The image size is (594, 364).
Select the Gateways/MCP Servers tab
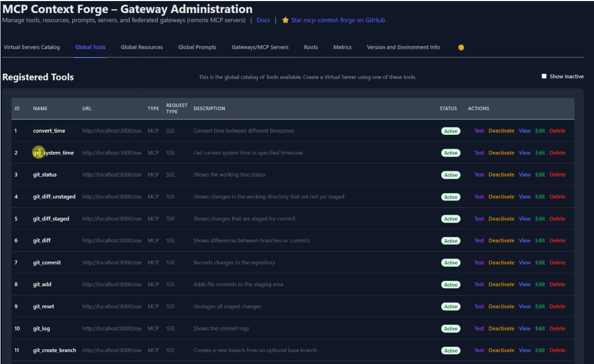click(260, 48)
